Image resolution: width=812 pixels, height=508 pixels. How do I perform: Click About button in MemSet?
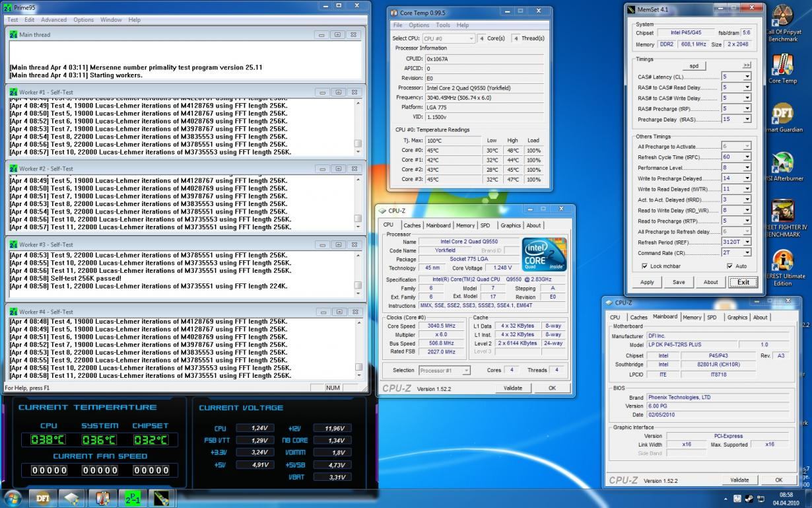(710, 282)
